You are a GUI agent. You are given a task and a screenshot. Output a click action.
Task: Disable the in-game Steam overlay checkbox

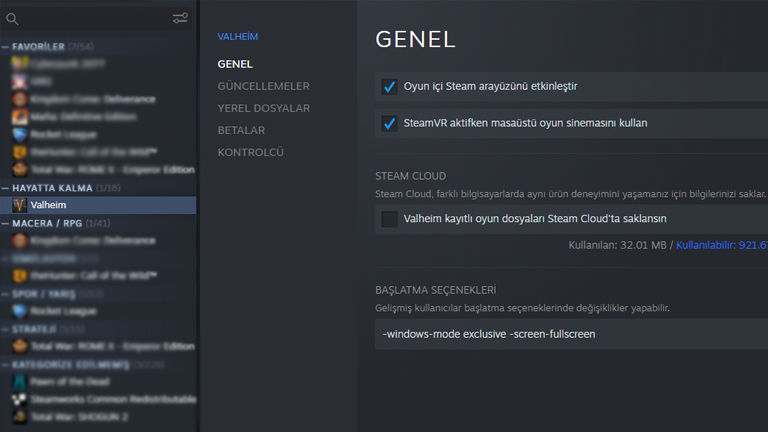tap(389, 87)
